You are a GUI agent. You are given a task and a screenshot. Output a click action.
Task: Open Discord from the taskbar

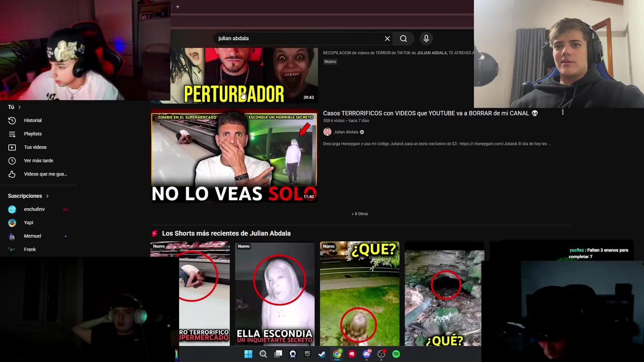[x=367, y=354]
